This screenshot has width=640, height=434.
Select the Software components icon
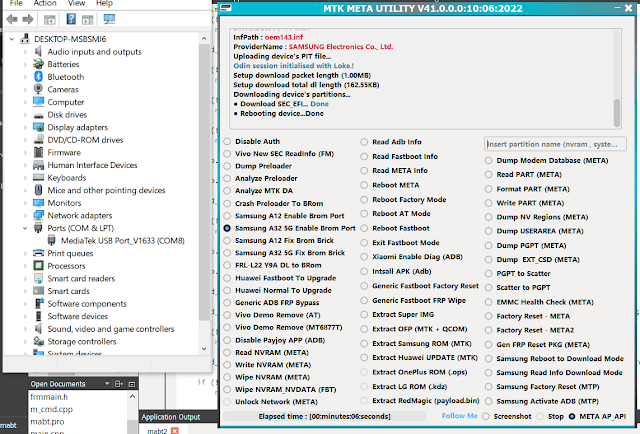(39, 303)
